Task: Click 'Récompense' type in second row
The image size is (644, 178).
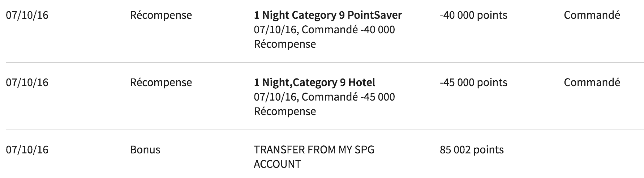Action: tap(161, 82)
